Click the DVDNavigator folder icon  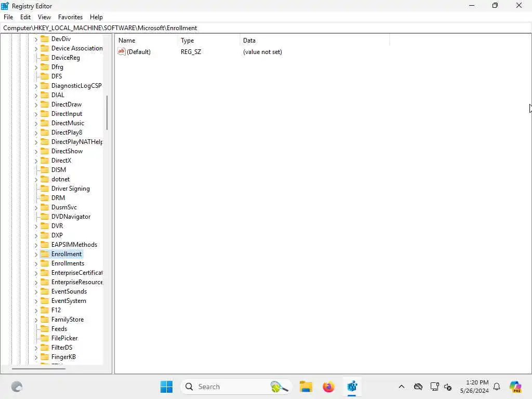click(x=45, y=216)
